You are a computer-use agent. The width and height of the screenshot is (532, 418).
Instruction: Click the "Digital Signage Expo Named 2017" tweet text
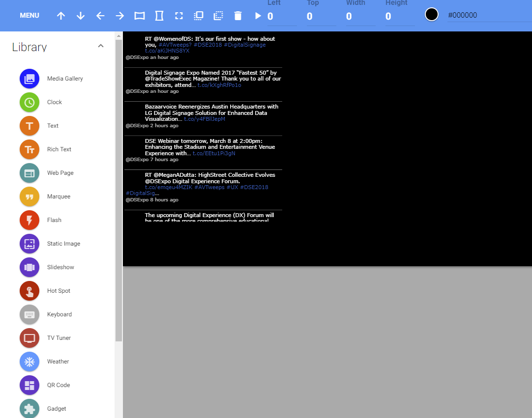(213, 79)
